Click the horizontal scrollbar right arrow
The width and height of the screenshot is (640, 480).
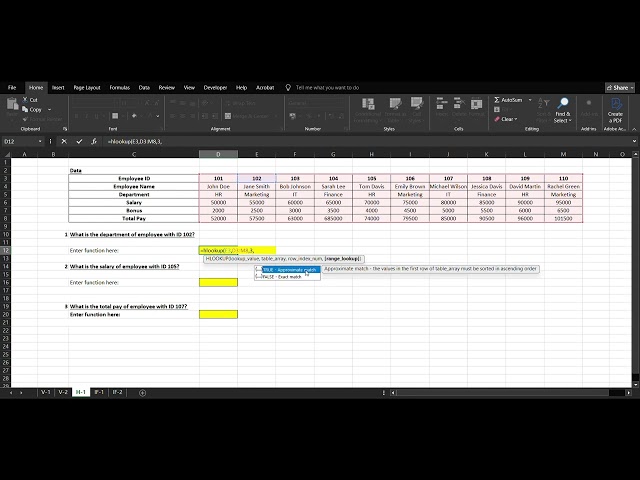628,393
